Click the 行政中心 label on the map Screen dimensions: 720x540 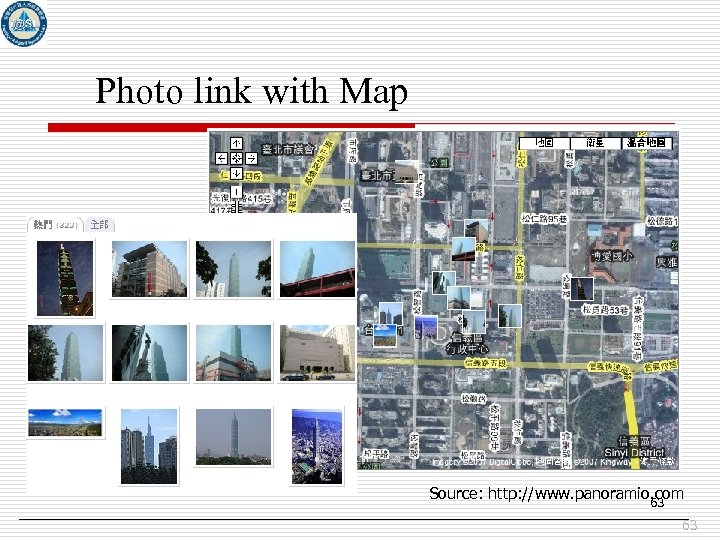pyautogui.click(x=468, y=349)
